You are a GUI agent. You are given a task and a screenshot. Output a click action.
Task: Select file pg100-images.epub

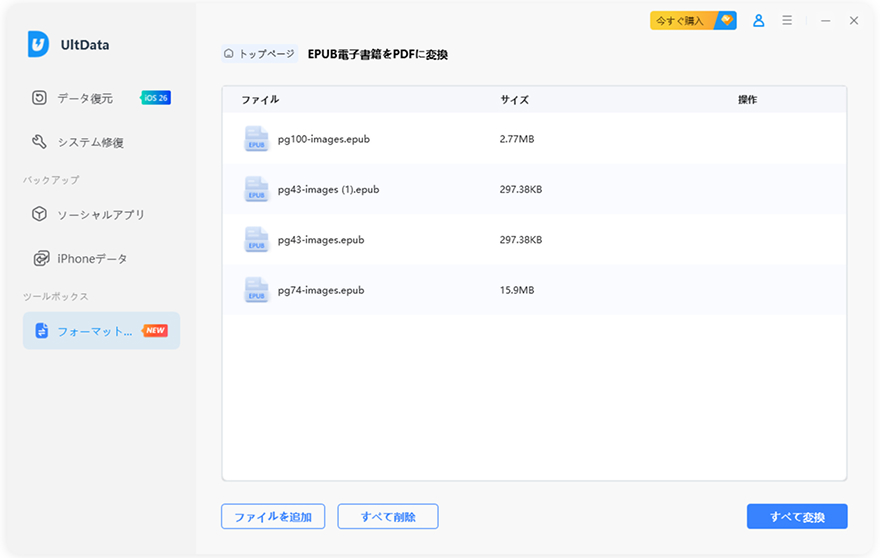pos(324,139)
